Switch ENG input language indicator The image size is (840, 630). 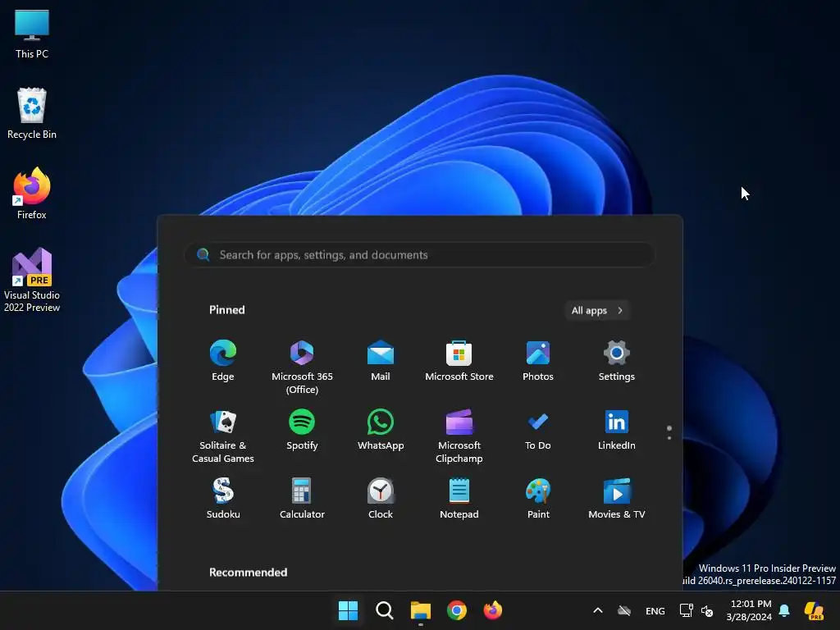[x=655, y=610]
